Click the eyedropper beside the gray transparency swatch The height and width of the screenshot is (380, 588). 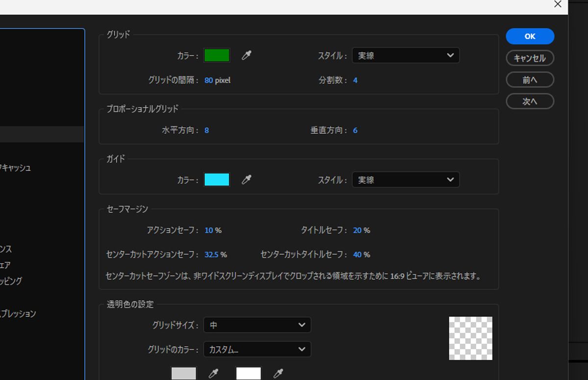click(215, 373)
